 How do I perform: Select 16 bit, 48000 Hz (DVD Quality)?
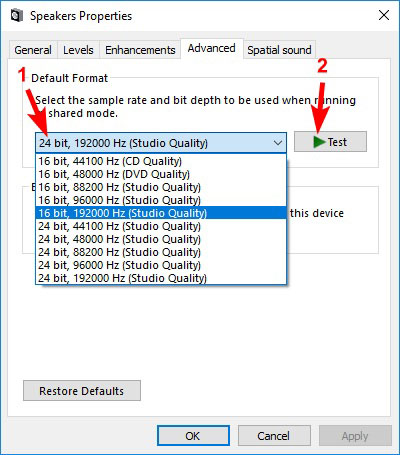click(161, 174)
